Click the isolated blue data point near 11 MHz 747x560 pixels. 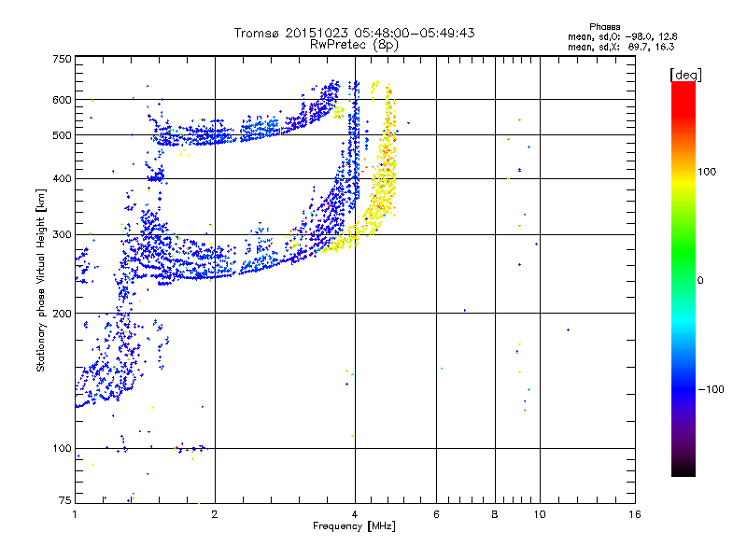pos(568,329)
